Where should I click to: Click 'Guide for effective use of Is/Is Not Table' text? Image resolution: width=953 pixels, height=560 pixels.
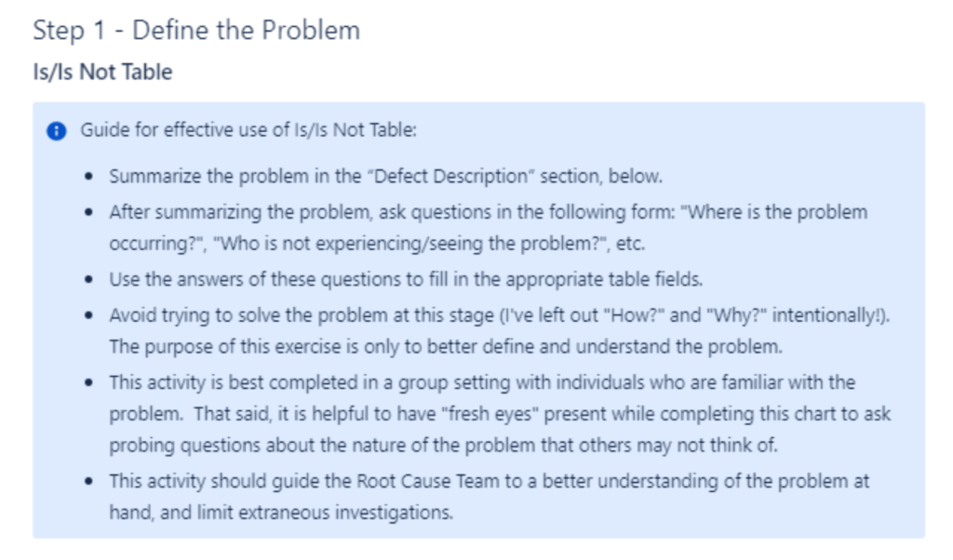pyautogui.click(x=248, y=130)
